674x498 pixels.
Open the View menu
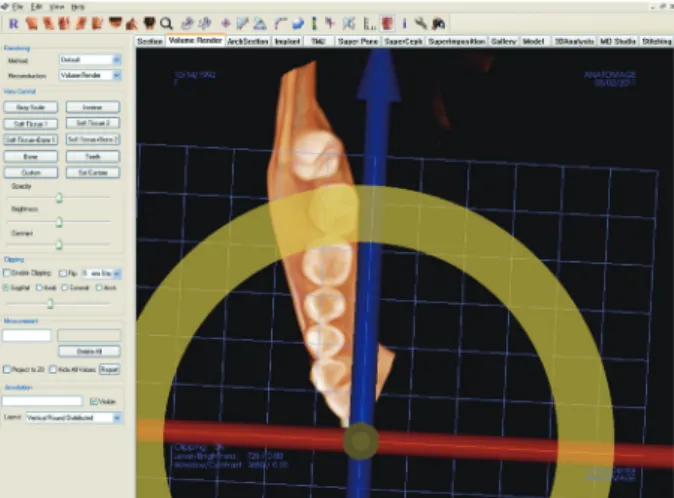pos(56,7)
